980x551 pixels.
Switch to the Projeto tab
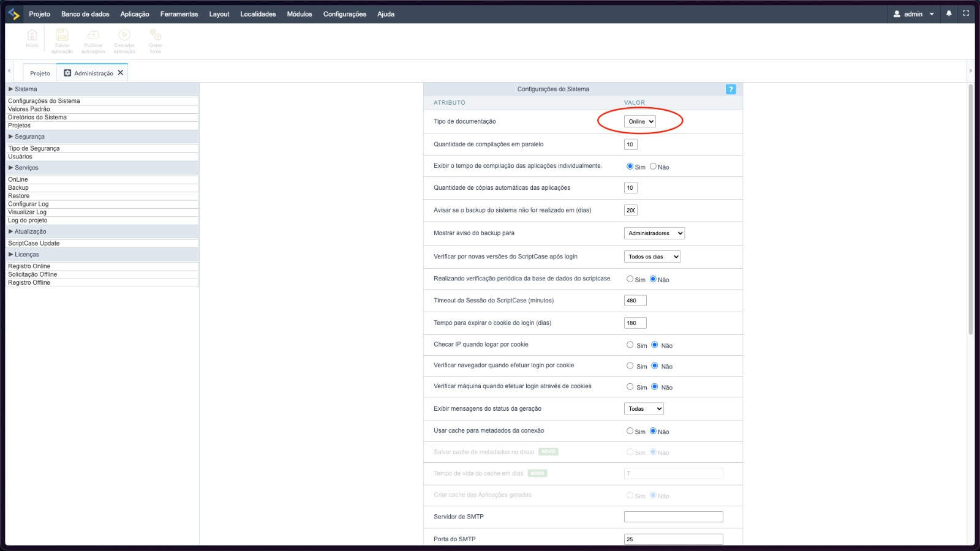click(x=40, y=73)
